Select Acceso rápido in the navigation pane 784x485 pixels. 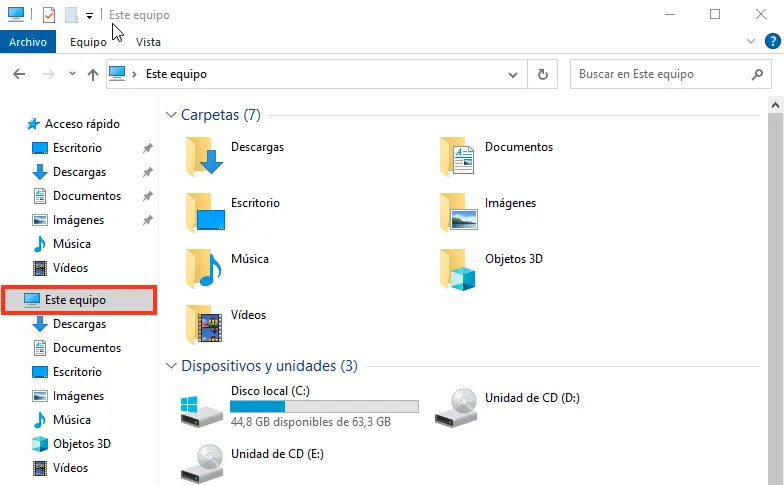coord(73,124)
